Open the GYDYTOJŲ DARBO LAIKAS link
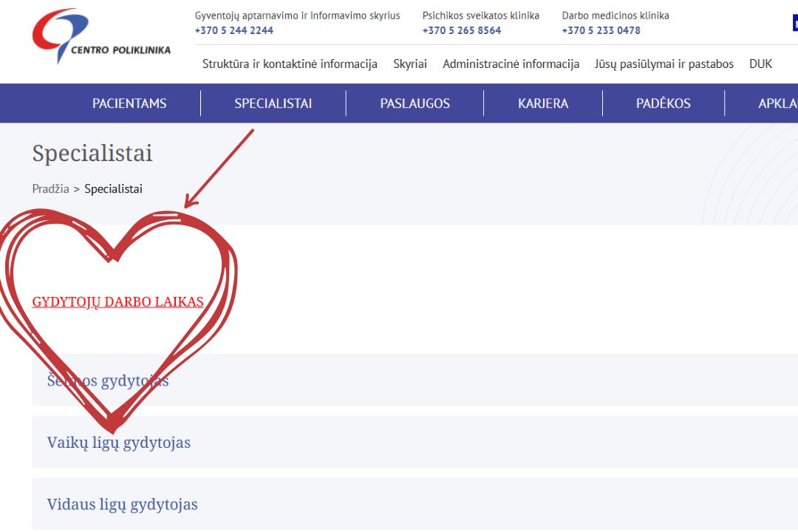The width and height of the screenshot is (798, 532). (x=117, y=302)
